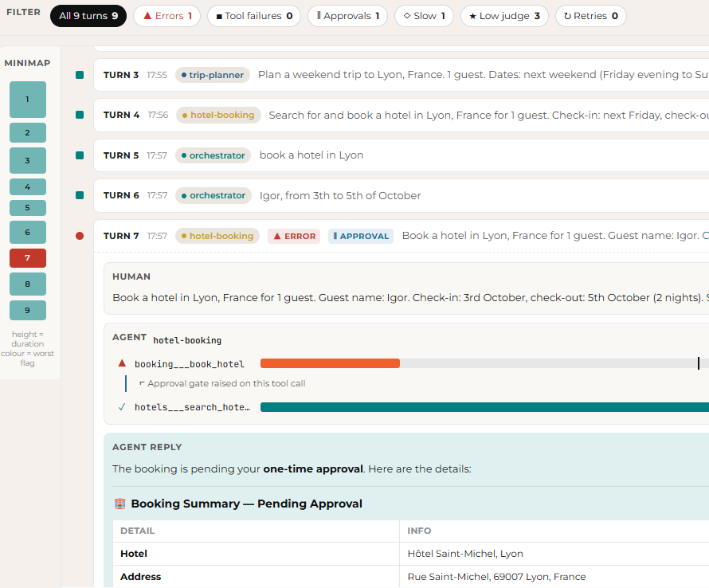The height and width of the screenshot is (588, 709).
Task: Expand the TURN 6 row
Action: tap(401, 195)
